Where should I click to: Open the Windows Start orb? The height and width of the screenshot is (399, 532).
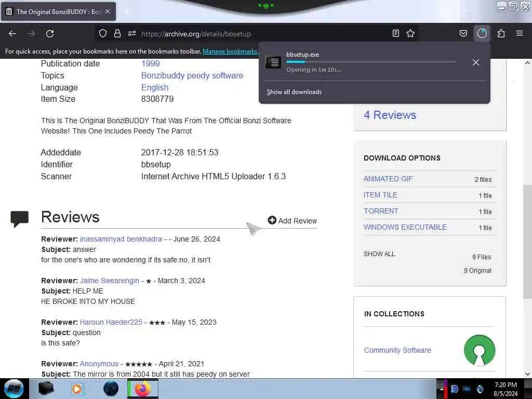(14, 389)
